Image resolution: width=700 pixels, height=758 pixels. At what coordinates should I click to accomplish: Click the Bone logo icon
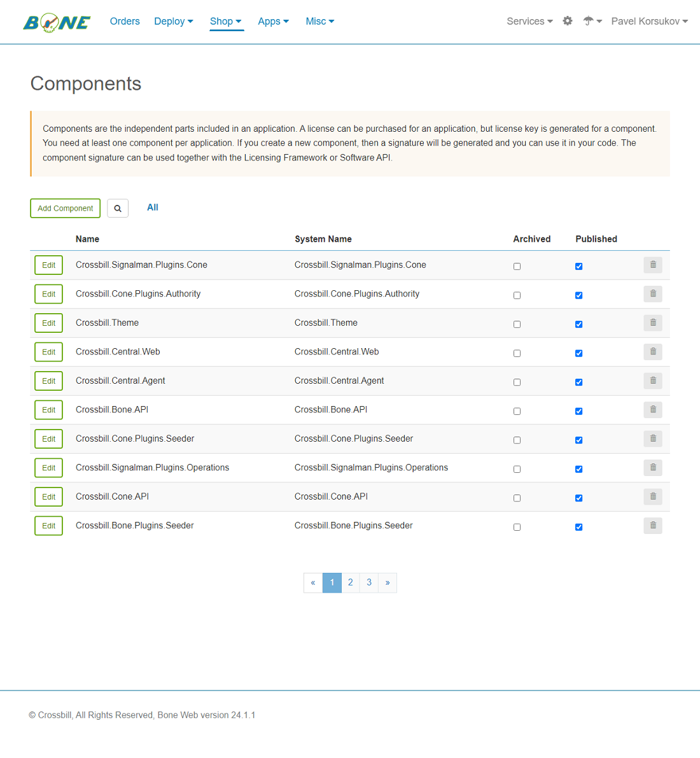click(57, 22)
